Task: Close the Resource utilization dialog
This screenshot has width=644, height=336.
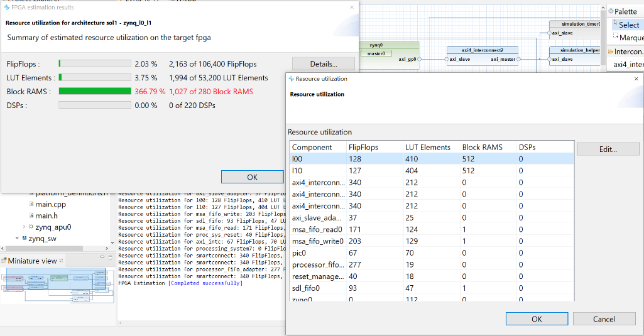Action: [x=636, y=79]
